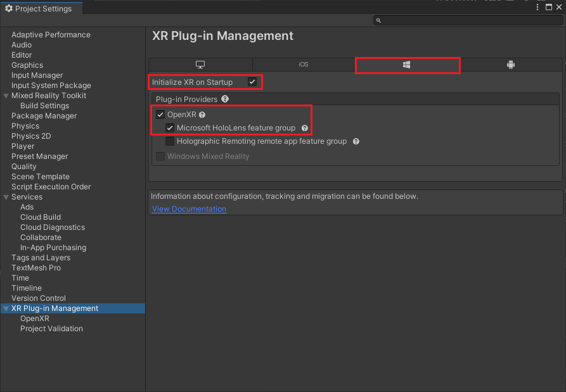The height and width of the screenshot is (392, 566).
Task: Open Version Control settings
Action: pos(39,298)
